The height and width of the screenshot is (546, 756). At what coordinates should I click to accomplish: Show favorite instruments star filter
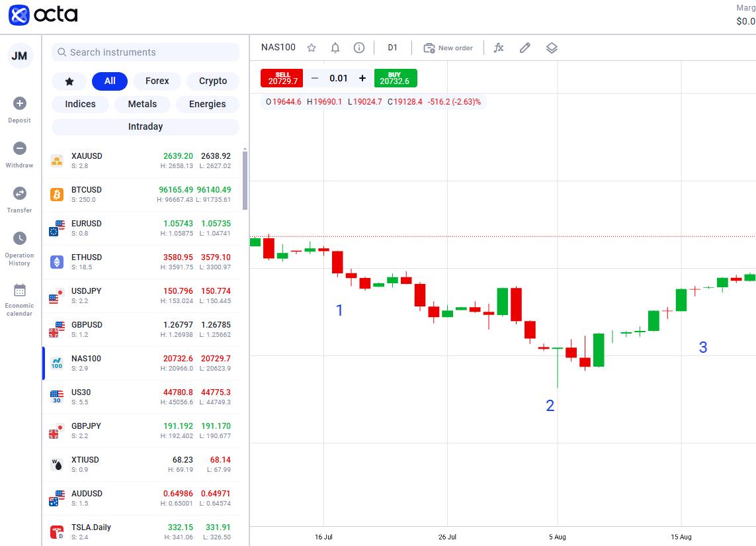pos(69,81)
